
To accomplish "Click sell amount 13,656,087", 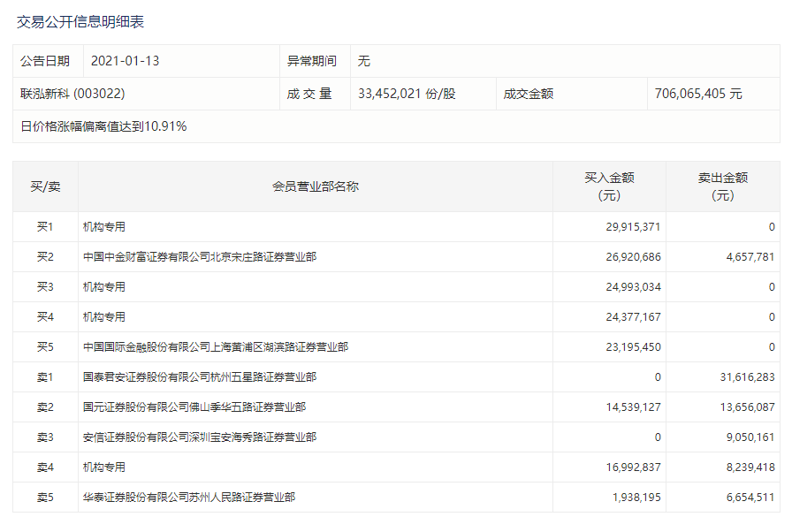I will (747, 407).
